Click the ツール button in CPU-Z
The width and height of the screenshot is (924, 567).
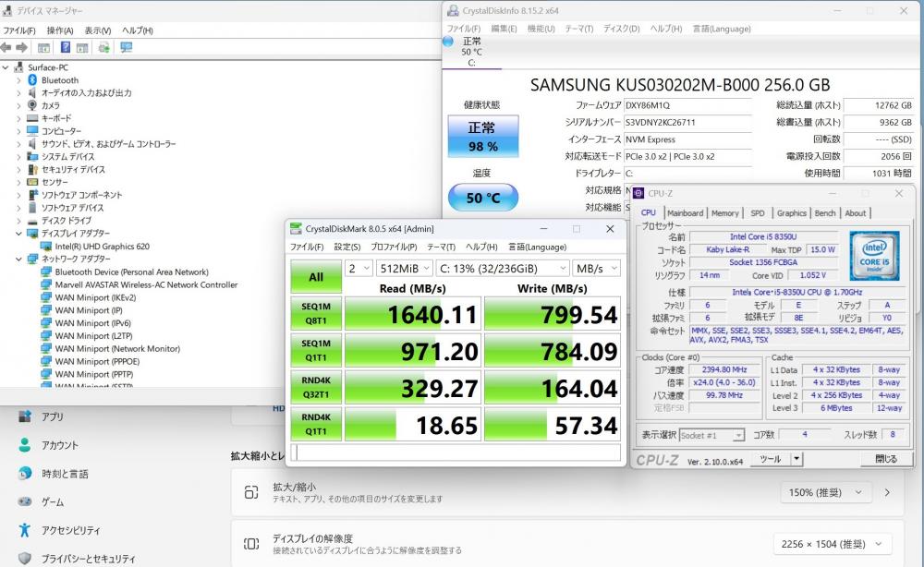(x=771, y=459)
